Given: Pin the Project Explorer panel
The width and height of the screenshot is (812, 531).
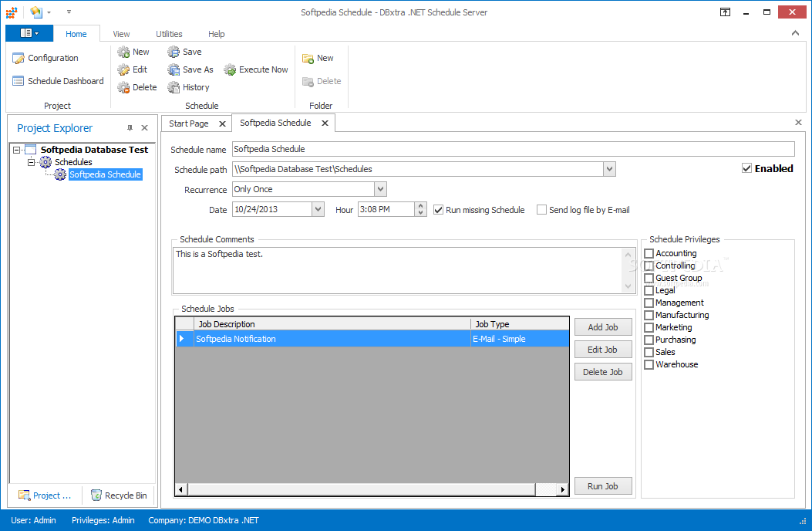Looking at the screenshot, I should (130, 128).
